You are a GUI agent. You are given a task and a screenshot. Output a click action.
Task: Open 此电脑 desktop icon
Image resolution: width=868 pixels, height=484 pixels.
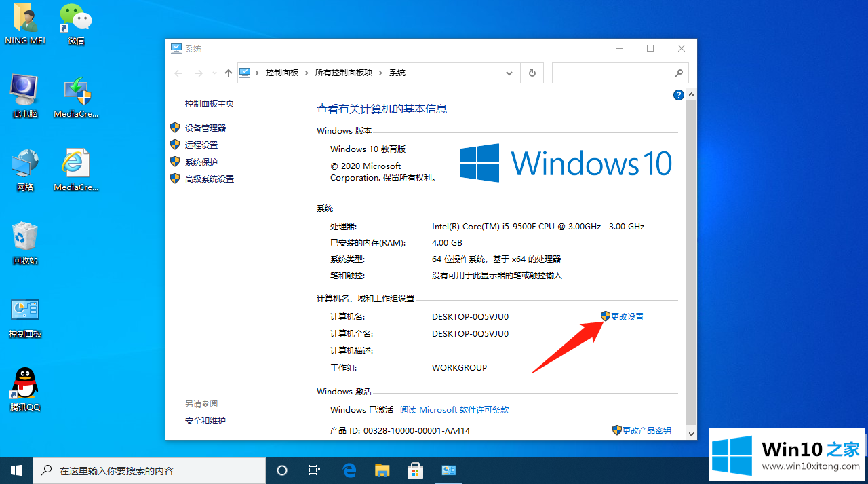(25, 95)
